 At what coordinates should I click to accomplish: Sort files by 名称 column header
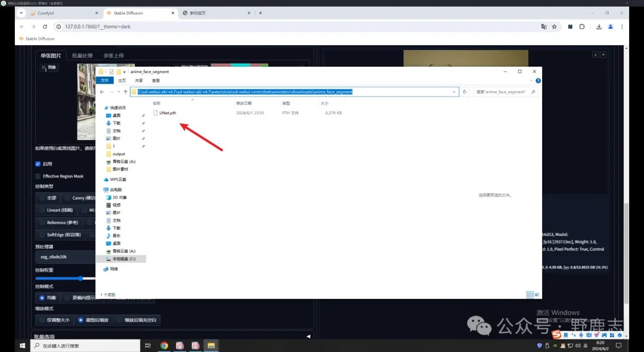point(156,104)
